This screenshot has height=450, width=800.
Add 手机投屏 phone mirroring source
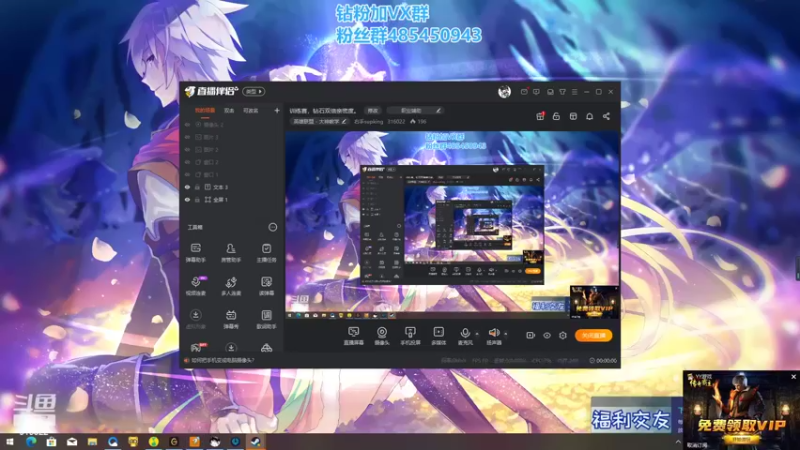pyautogui.click(x=410, y=336)
